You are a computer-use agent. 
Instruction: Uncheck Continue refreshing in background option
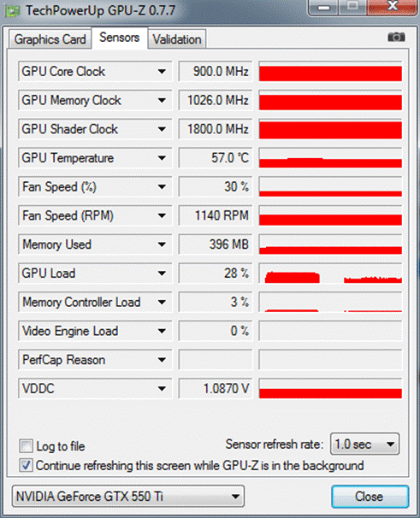click(x=26, y=466)
